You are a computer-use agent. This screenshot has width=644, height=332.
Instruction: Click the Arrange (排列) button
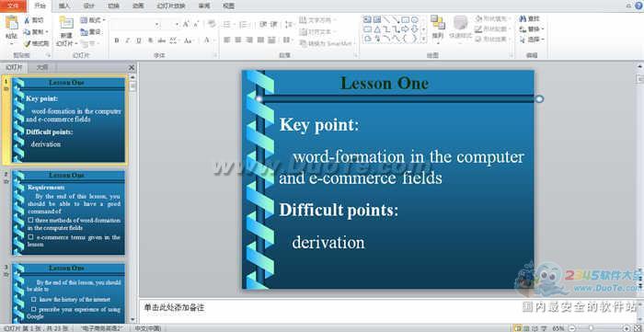(438, 29)
